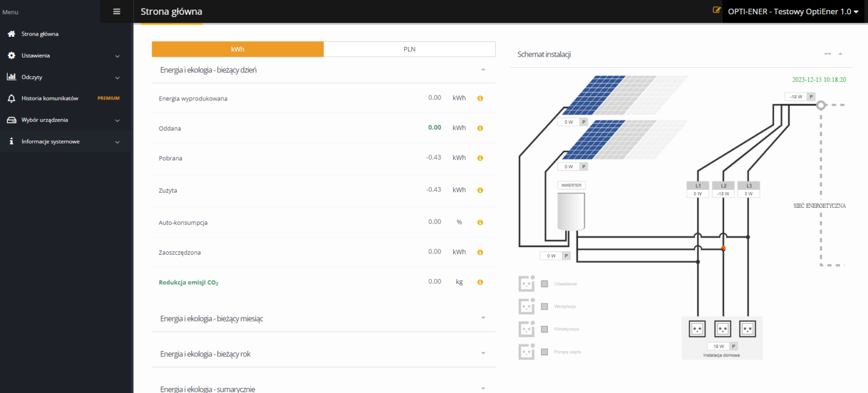Click the edit pencil icon beside OPTI-ENER
This screenshot has width=868, height=393.
[x=717, y=10]
